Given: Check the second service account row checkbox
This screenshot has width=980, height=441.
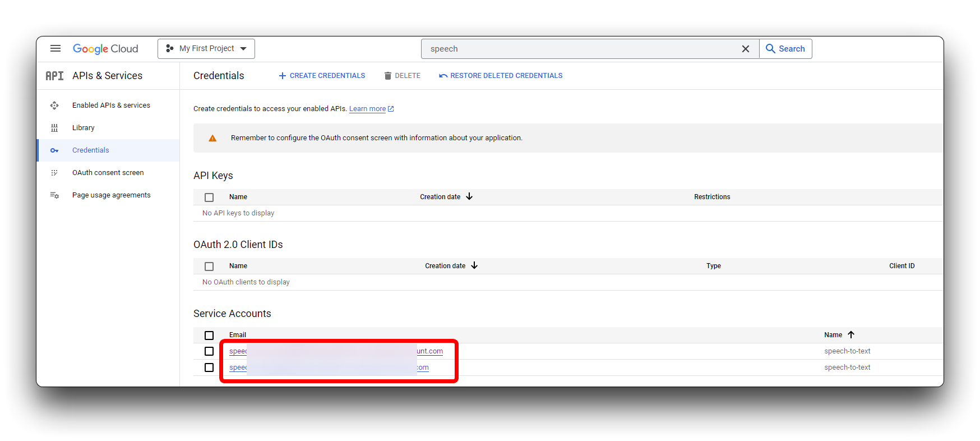Looking at the screenshot, I should pyautogui.click(x=209, y=367).
